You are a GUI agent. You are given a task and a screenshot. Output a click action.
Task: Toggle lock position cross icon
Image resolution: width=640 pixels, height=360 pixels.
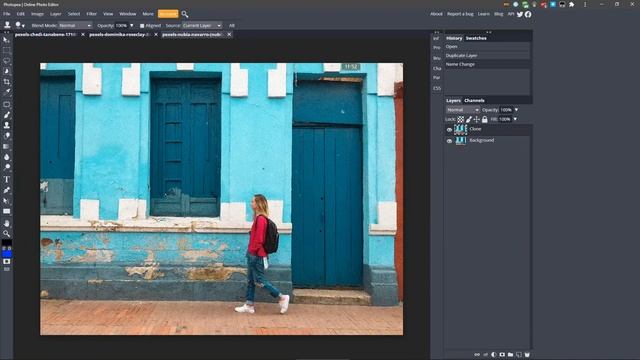(x=476, y=119)
